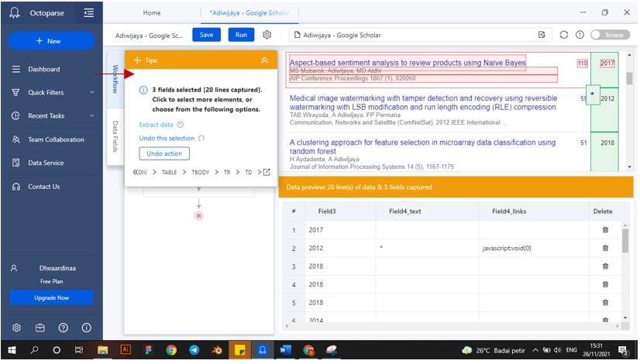Collapse the Octoparse sidebar menu icon
This screenshot has width=640, height=364.
click(88, 12)
